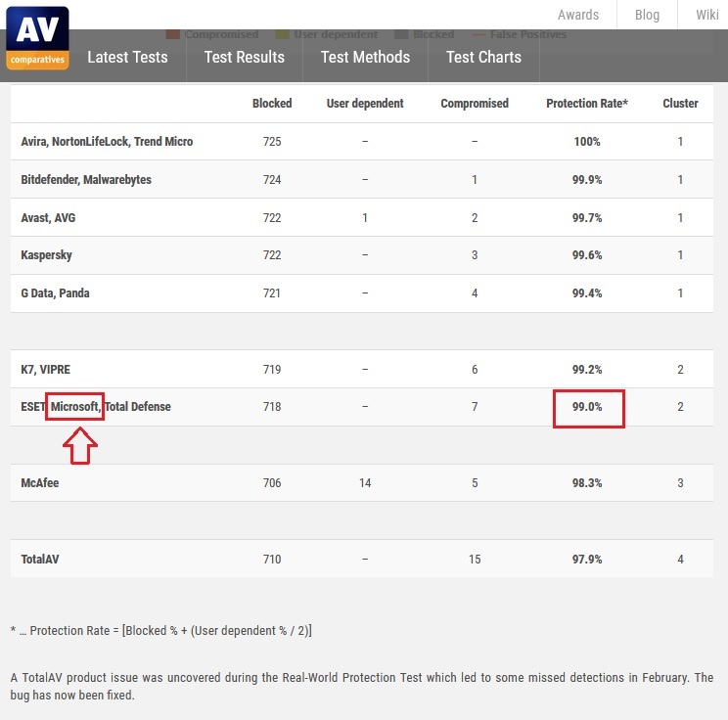Viewport: 728px width, 720px height.
Task: Click the 724 blocked value
Action: (272, 180)
